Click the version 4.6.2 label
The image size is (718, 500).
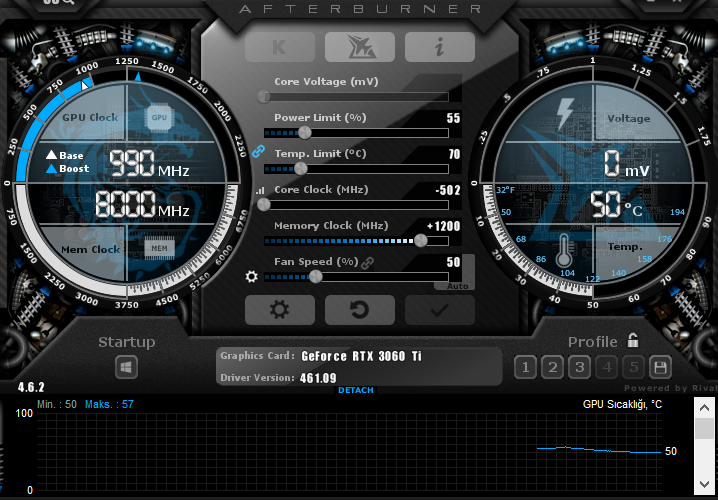31,387
